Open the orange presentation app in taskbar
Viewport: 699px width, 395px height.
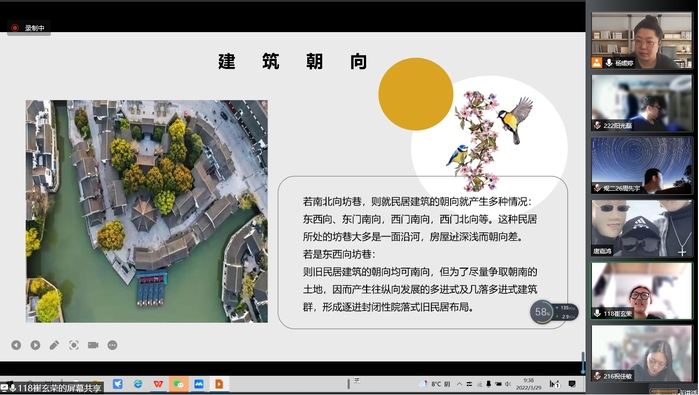[x=219, y=384]
